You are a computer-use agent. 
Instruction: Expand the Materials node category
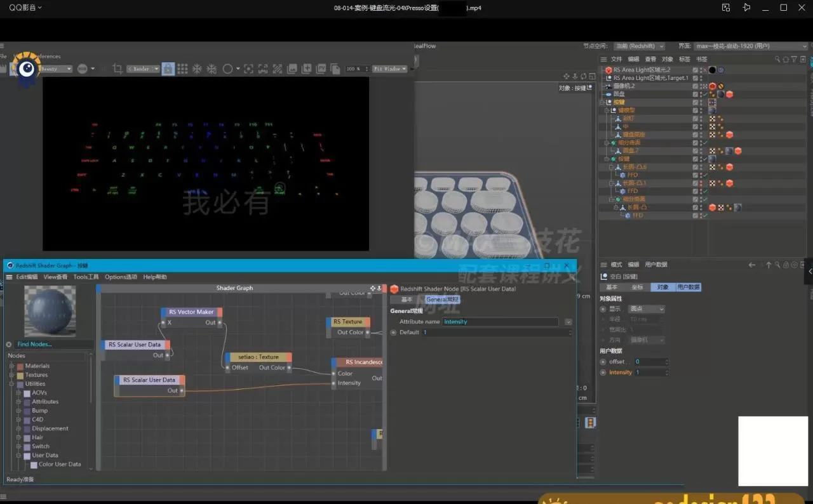tap(12, 366)
